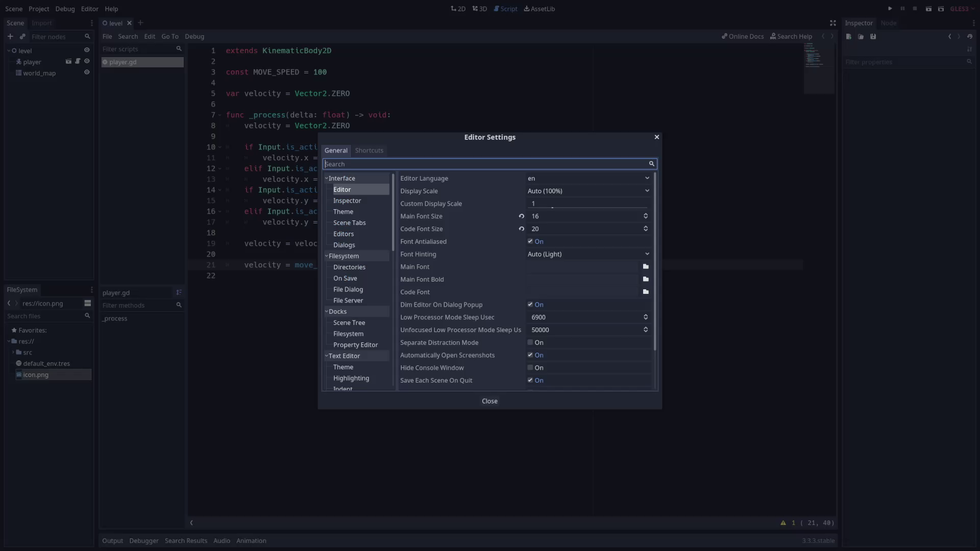The height and width of the screenshot is (551, 980).
Task: Toggle Dim Editor On Dialog Popup
Action: (x=530, y=305)
